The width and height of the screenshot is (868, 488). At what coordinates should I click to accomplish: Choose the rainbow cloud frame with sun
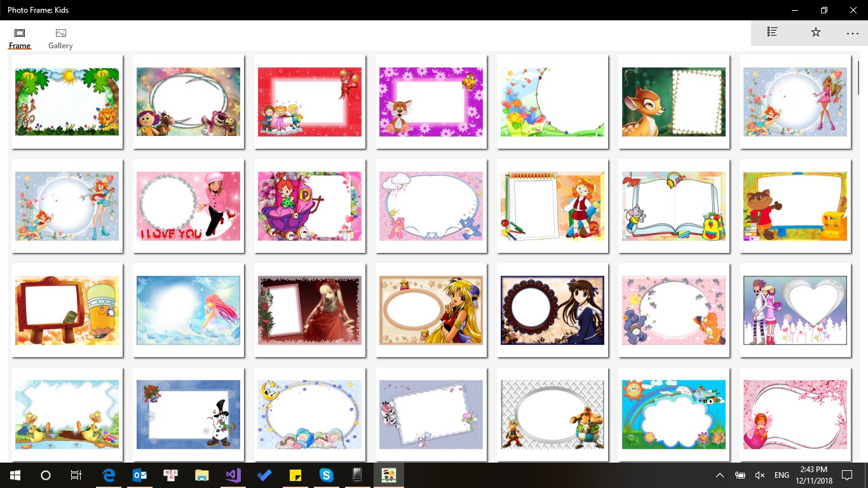tap(674, 414)
